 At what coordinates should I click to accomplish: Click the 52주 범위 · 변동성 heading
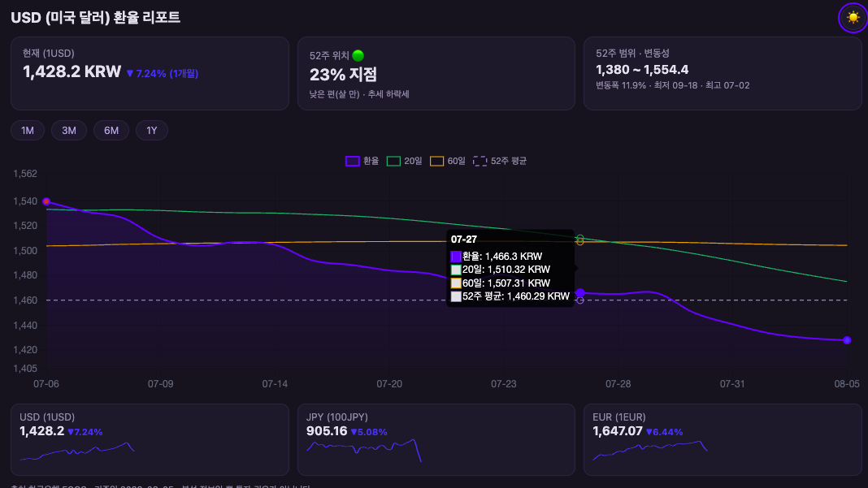pos(632,53)
